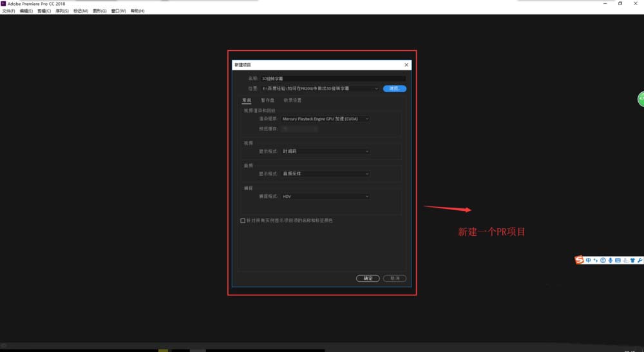644x352 pixels.
Task: Expand the 位置 location path dropdown
Action: coord(320,88)
